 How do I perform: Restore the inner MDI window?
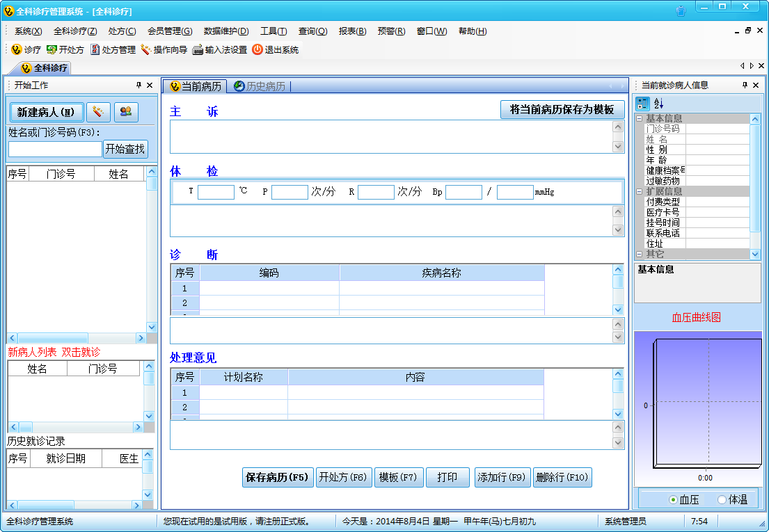coord(748,31)
